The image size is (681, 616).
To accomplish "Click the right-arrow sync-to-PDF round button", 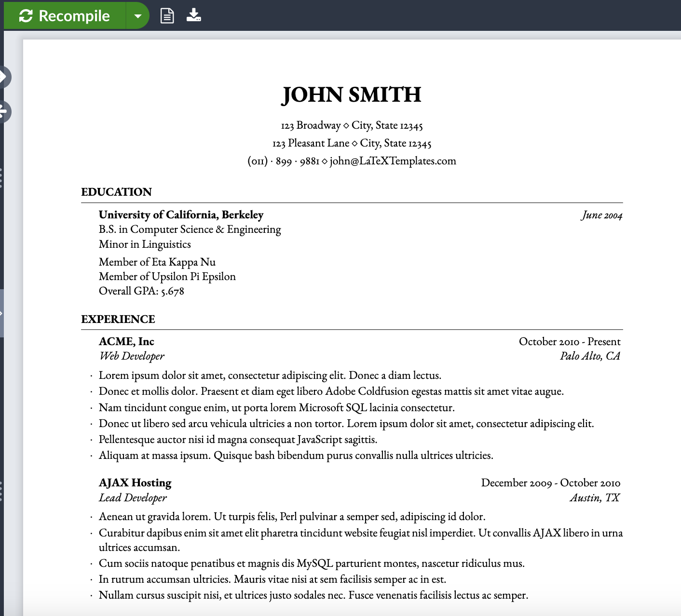I will (x=4, y=77).
